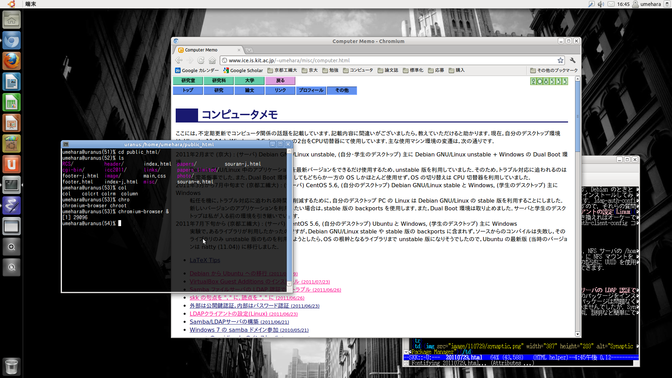
Task: Expand the 京大 bookmark folder
Action: tap(309, 70)
